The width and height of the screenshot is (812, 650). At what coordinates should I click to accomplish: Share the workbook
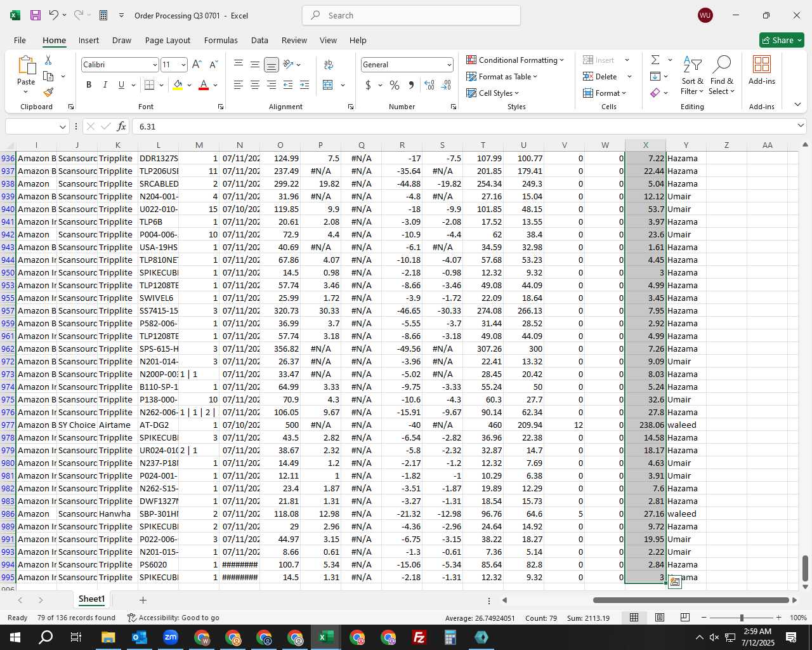coord(782,40)
